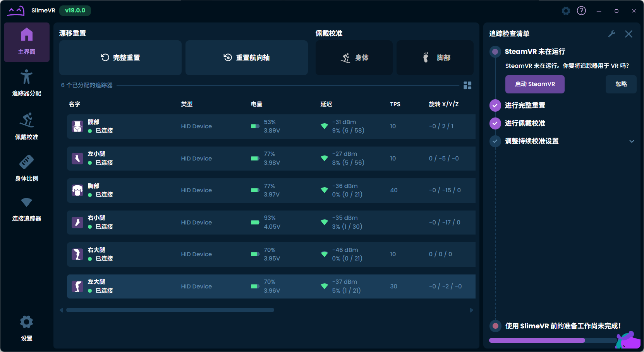Open 连接追踪器 sidebar page
Image resolution: width=644 pixels, height=352 pixels.
[x=27, y=209]
